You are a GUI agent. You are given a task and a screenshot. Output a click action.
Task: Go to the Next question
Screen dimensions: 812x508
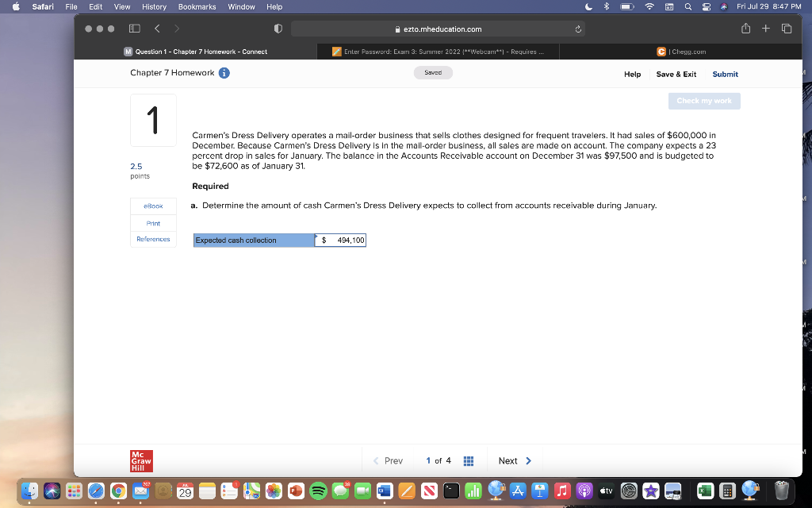(515, 461)
